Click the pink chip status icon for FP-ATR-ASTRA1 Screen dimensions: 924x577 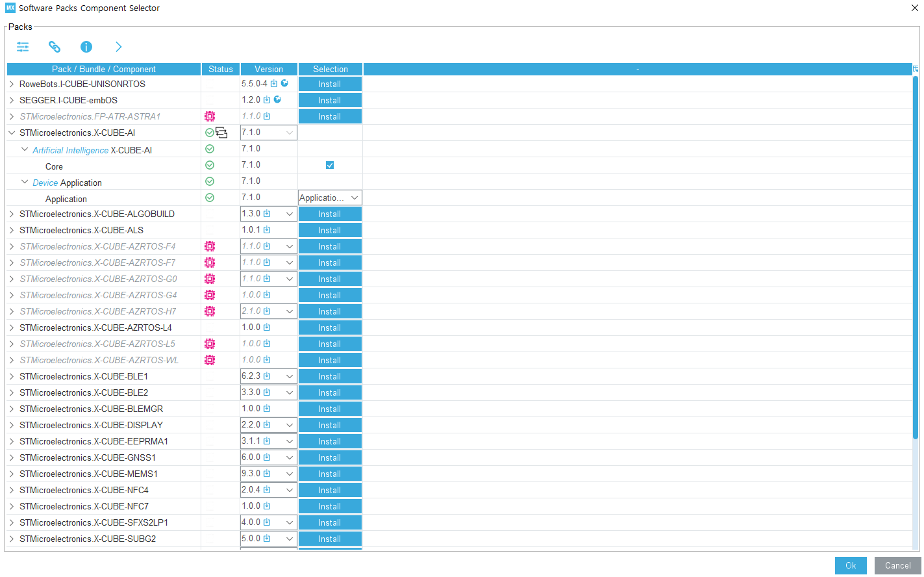210,116
